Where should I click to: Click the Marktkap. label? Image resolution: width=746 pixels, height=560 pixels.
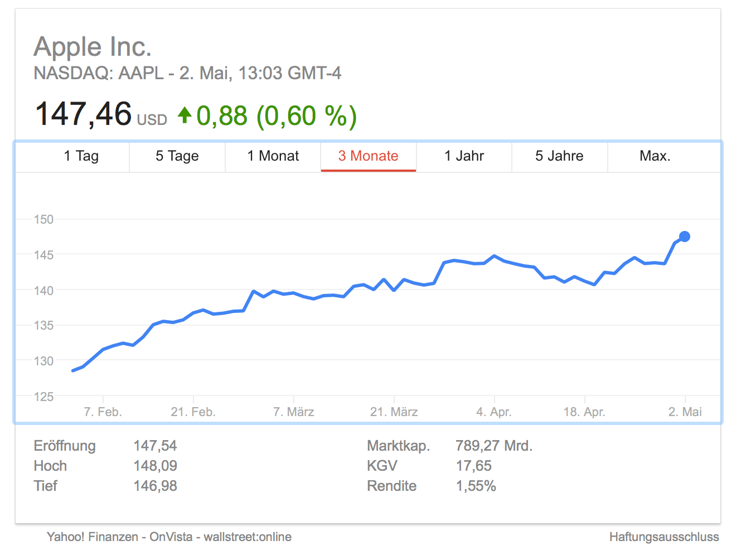tap(398, 446)
